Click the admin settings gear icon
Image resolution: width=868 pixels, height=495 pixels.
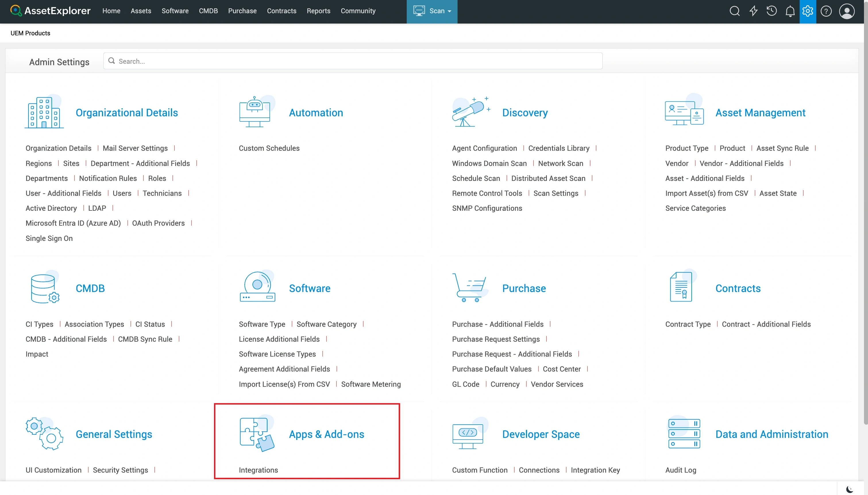(807, 11)
